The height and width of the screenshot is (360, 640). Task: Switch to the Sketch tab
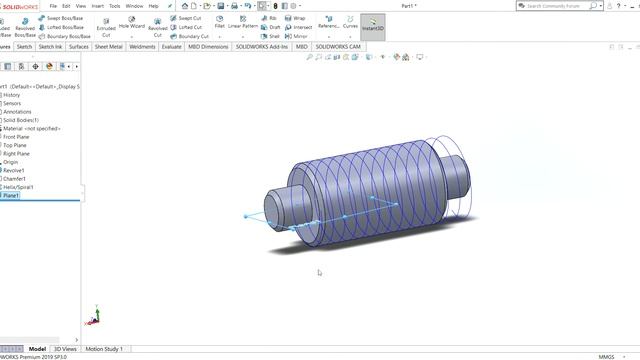24,47
